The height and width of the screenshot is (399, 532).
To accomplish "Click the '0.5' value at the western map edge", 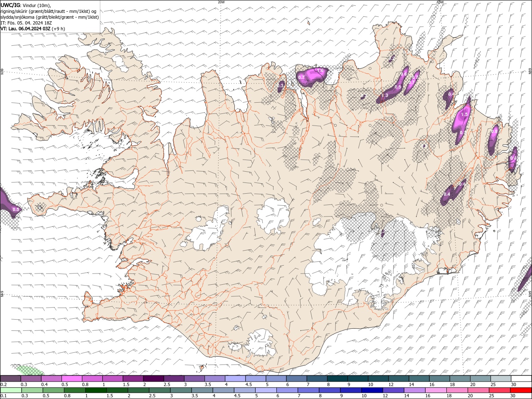I will point(16,210).
